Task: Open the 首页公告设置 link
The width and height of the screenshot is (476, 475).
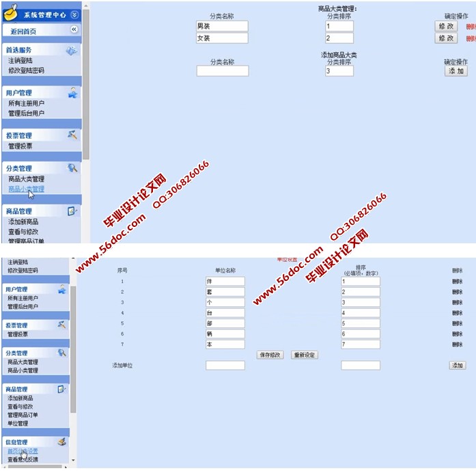Action: pyautogui.click(x=23, y=451)
